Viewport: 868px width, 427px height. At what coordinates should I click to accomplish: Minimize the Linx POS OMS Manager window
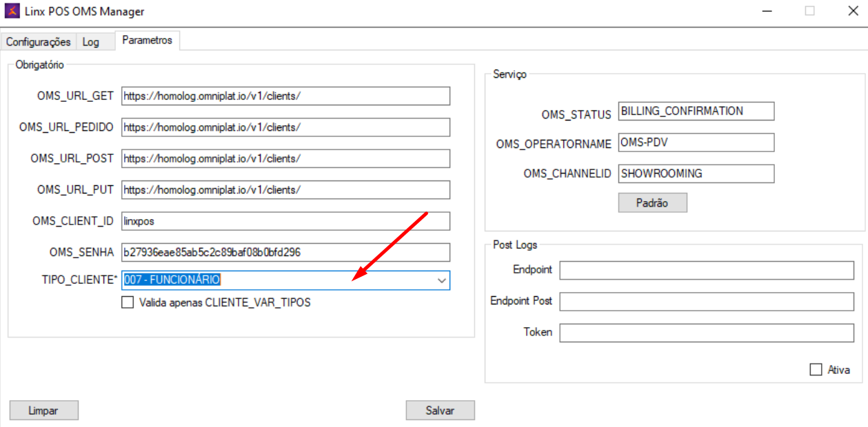[x=767, y=11]
